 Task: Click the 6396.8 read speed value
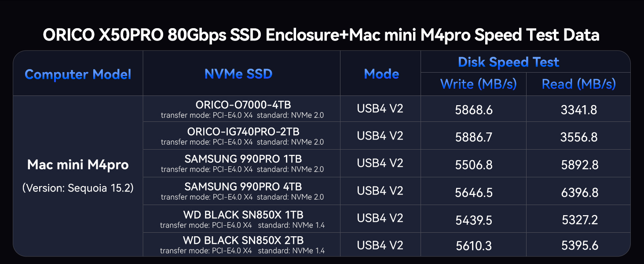pos(579,193)
